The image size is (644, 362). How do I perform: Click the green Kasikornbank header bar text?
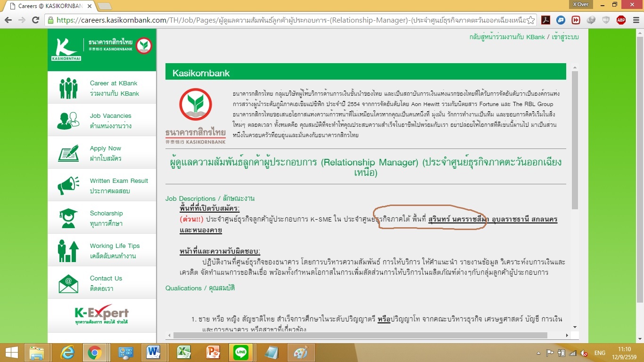(201, 73)
